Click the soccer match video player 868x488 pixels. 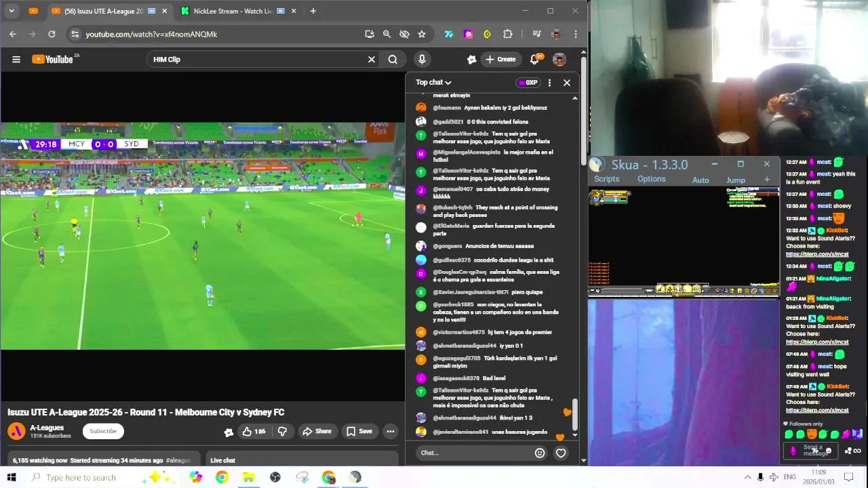click(x=202, y=236)
